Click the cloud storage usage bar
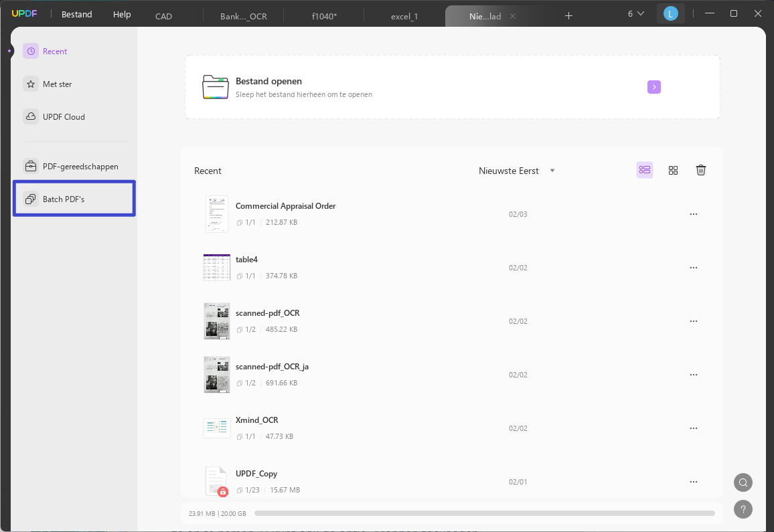This screenshot has height=532, width=774. coord(485,513)
